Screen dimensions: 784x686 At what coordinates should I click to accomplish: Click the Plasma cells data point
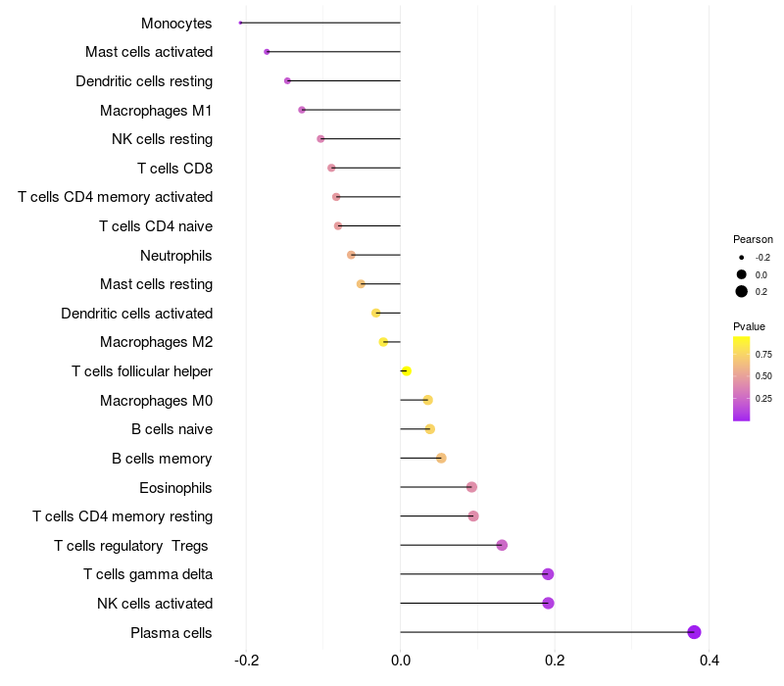tap(694, 632)
